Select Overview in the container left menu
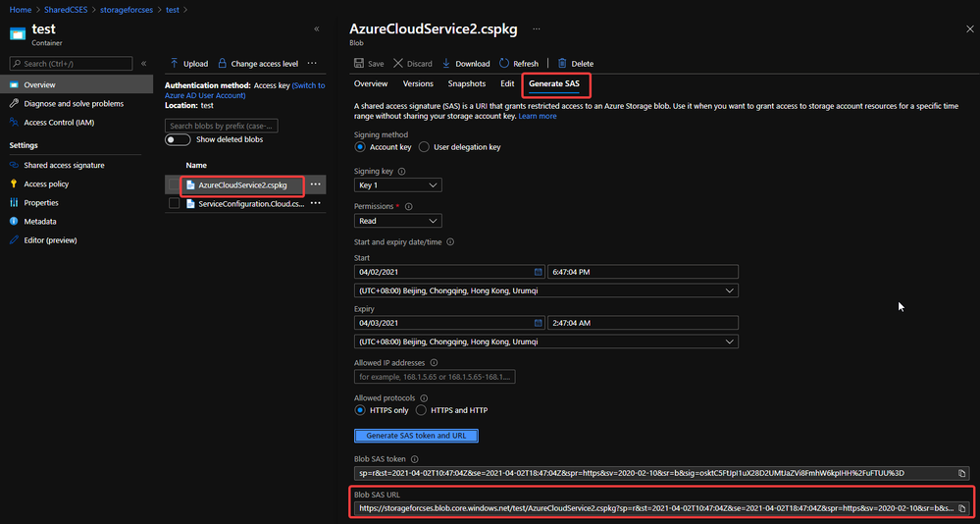This screenshot has width=980, height=524. pyautogui.click(x=77, y=84)
